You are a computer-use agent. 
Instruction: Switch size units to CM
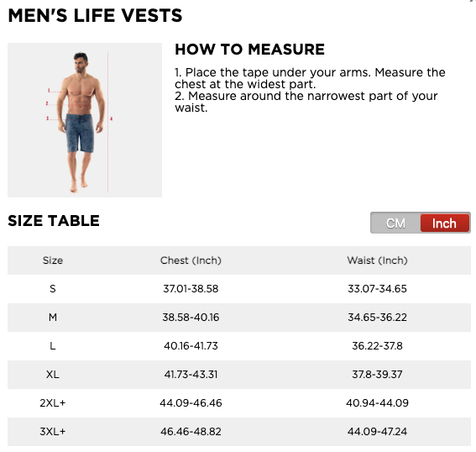395,223
